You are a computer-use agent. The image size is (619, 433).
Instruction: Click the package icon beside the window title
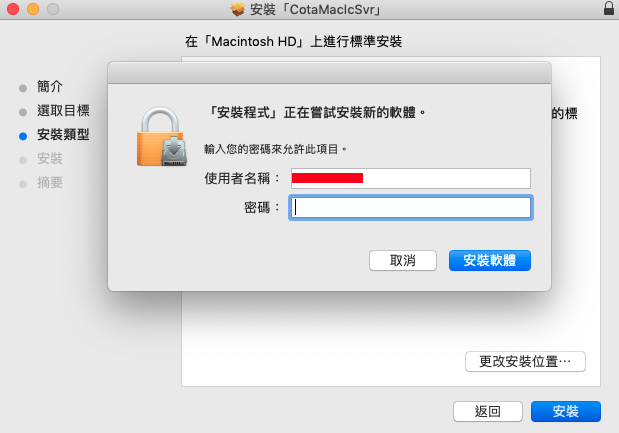(x=238, y=9)
